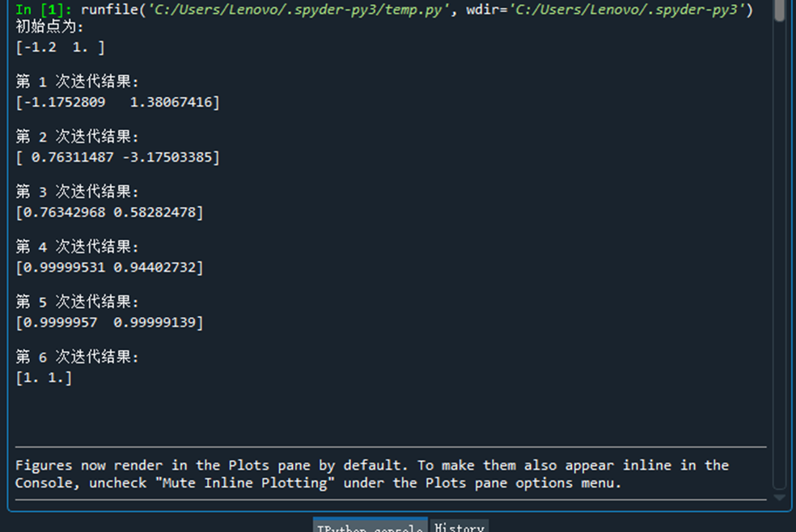The width and height of the screenshot is (796, 532).
Task: Open the History tab
Action: point(459,526)
